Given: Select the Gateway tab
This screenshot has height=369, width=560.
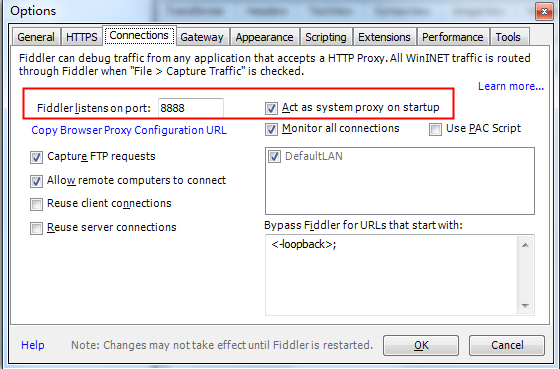Looking at the screenshot, I should [202, 37].
